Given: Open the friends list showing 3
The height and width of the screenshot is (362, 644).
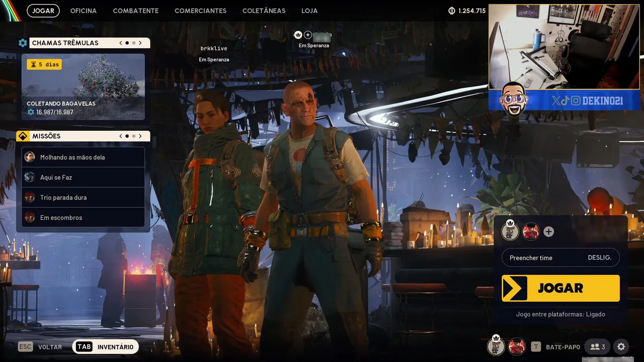Looking at the screenshot, I should tap(597, 347).
